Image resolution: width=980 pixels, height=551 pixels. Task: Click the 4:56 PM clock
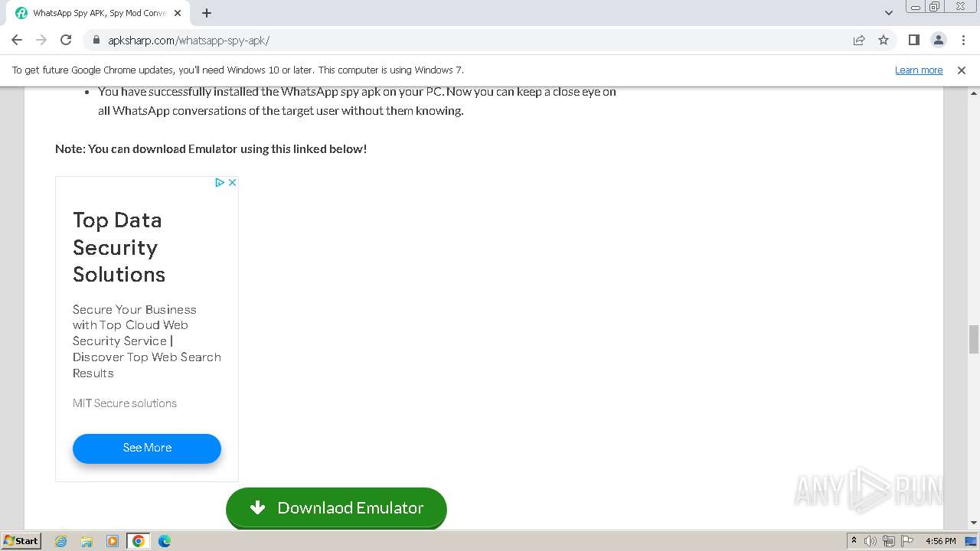pyautogui.click(x=941, y=541)
